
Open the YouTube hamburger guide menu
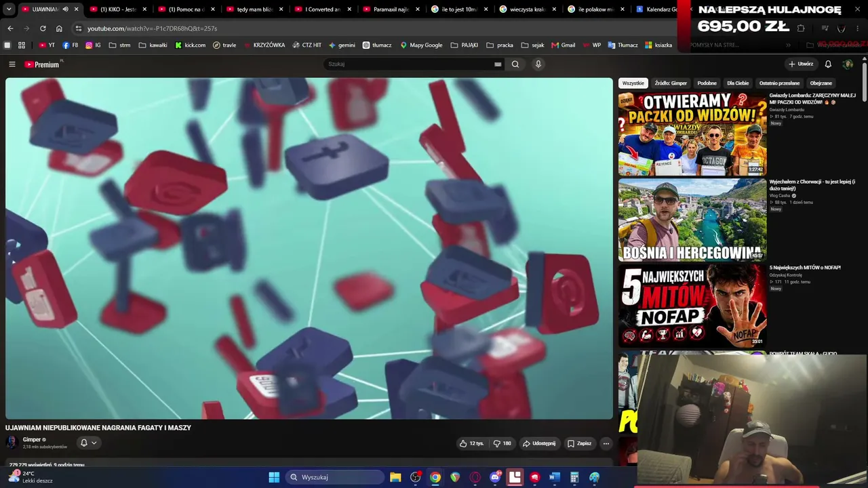click(12, 64)
